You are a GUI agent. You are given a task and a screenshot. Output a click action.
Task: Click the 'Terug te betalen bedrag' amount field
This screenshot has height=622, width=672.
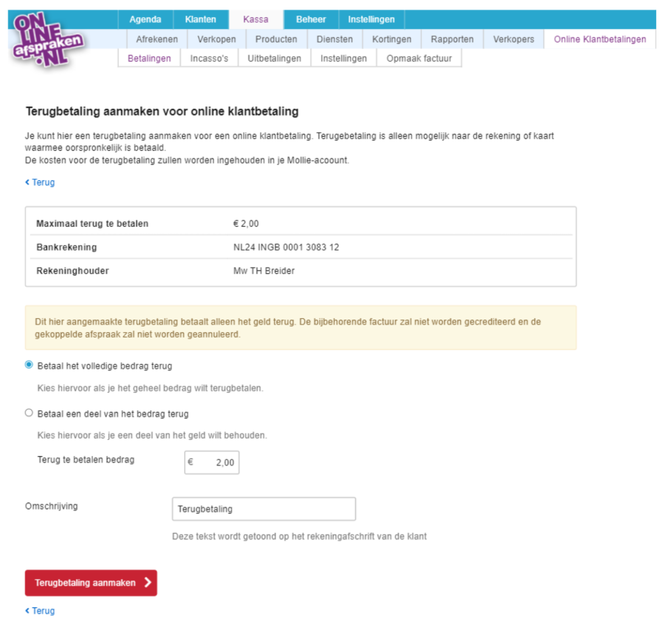212,462
